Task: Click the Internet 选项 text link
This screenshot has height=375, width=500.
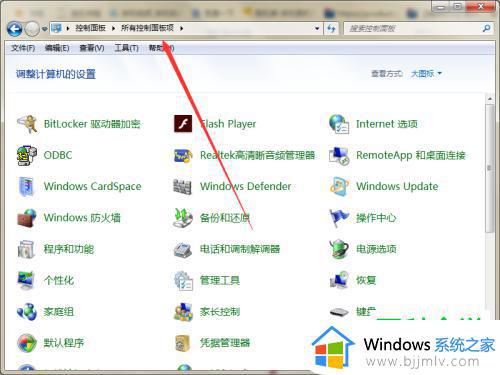Action: [x=387, y=124]
